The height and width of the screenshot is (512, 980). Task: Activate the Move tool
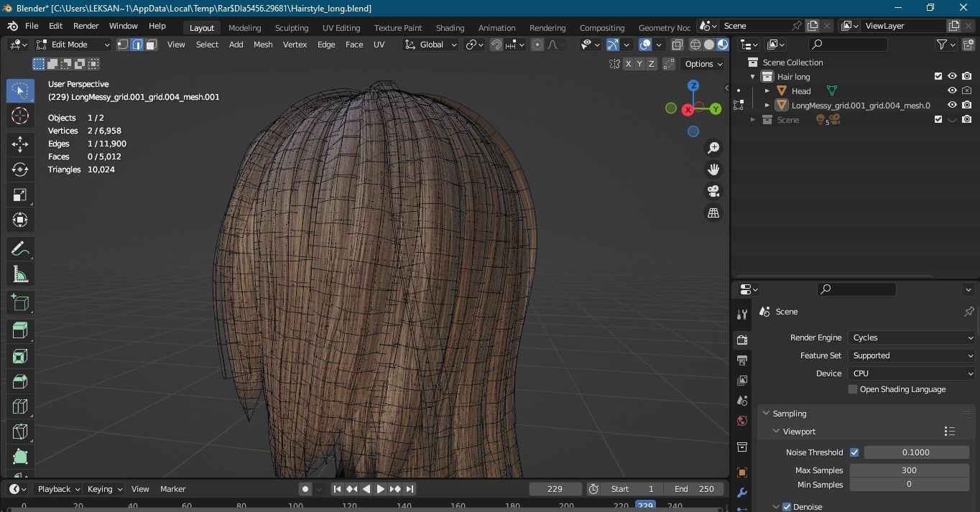coord(20,144)
